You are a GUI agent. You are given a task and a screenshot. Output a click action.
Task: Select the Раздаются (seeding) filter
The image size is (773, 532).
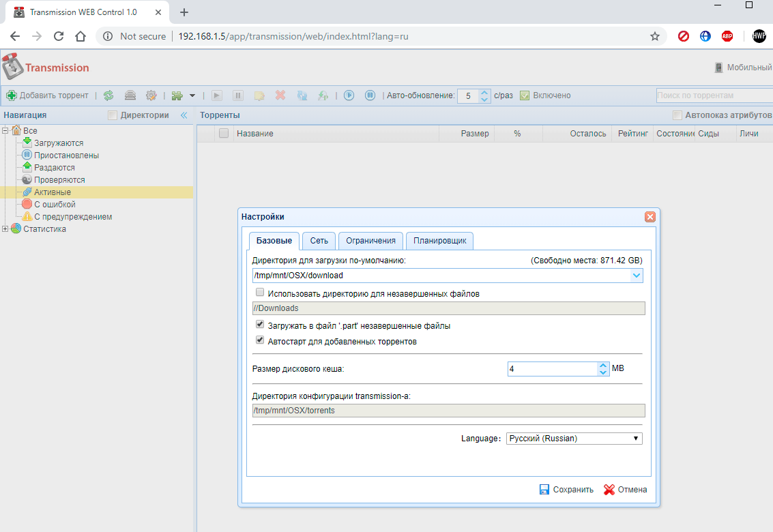(x=54, y=168)
